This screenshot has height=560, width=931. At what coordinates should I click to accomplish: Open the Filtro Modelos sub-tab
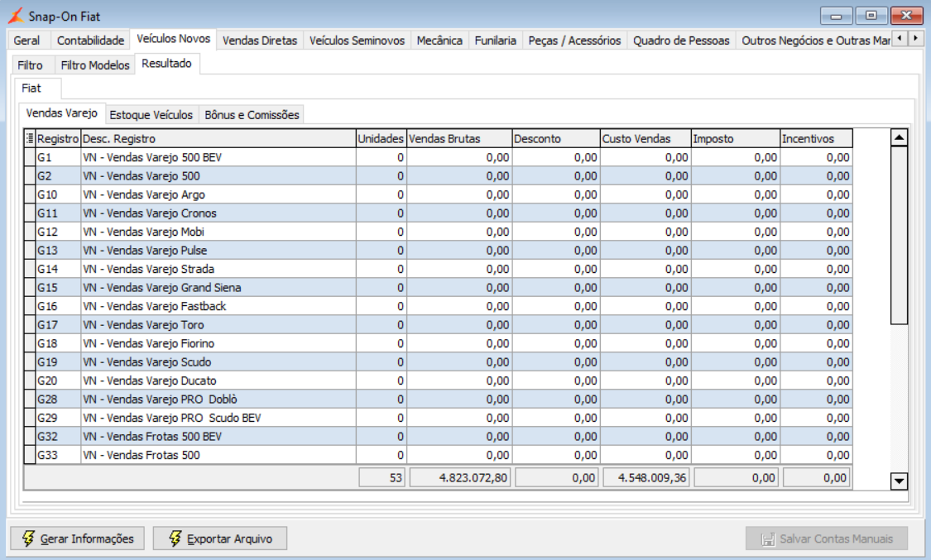(x=95, y=65)
